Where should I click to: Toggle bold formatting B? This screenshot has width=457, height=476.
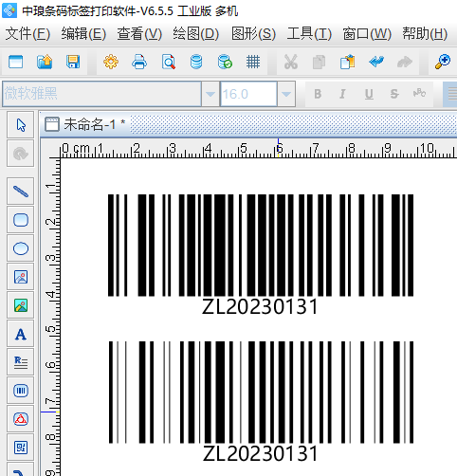318,94
